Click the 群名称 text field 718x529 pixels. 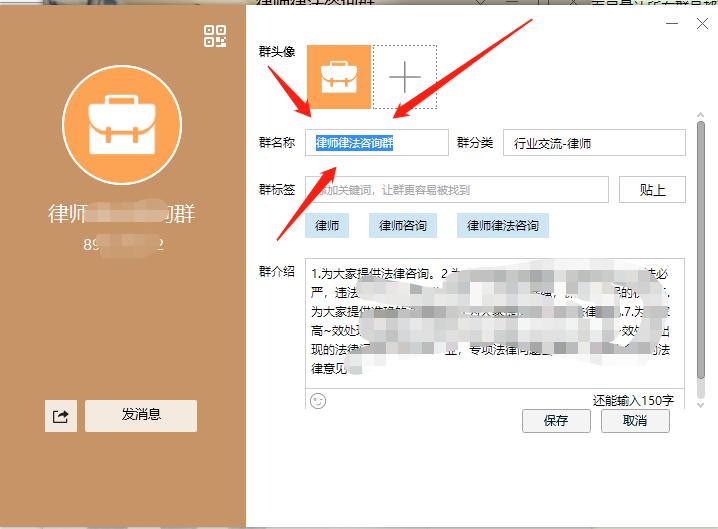377,143
